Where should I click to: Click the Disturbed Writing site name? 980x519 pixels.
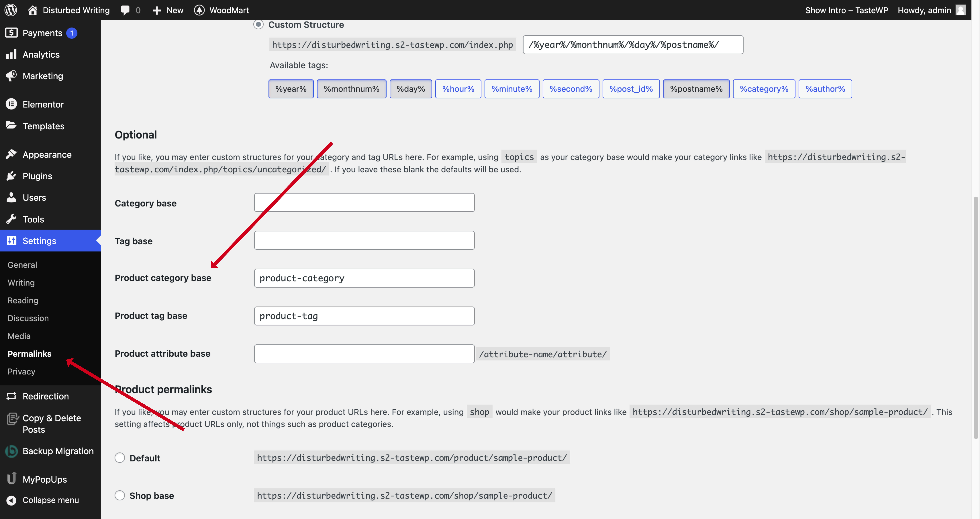click(x=76, y=10)
